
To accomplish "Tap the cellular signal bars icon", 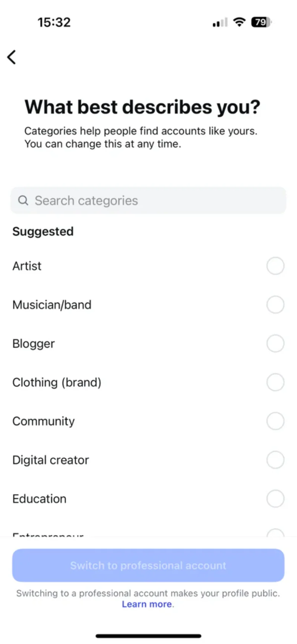I will 220,23.
